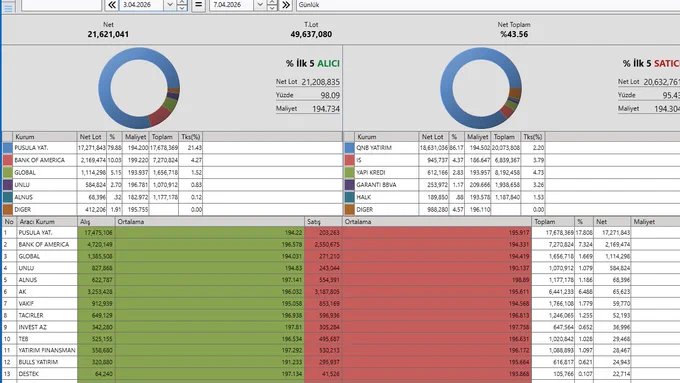Sort buyers table by Tks(%) header
The width and height of the screenshot is (680, 383).
[x=190, y=137]
